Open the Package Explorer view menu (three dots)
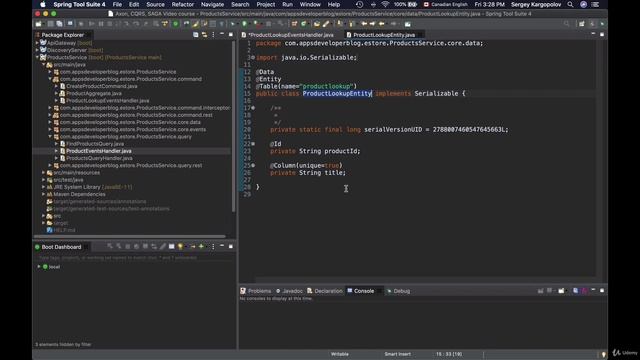The image size is (640, 360). point(213,35)
